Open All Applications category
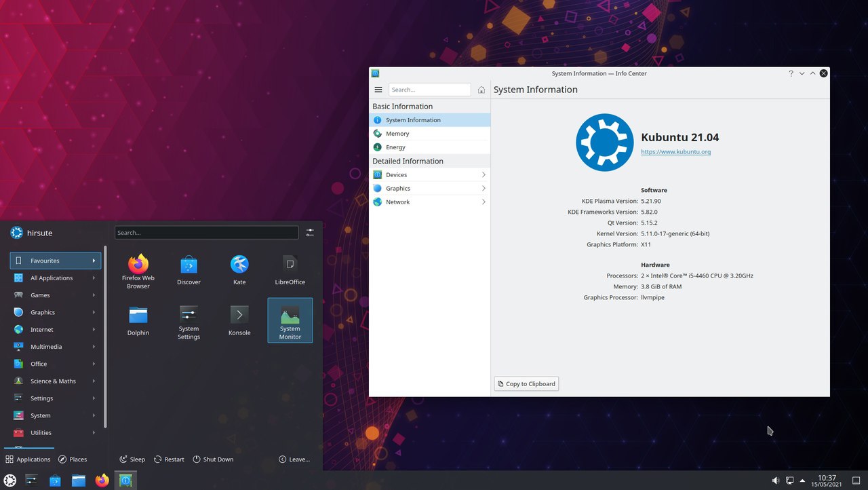 (x=56, y=278)
